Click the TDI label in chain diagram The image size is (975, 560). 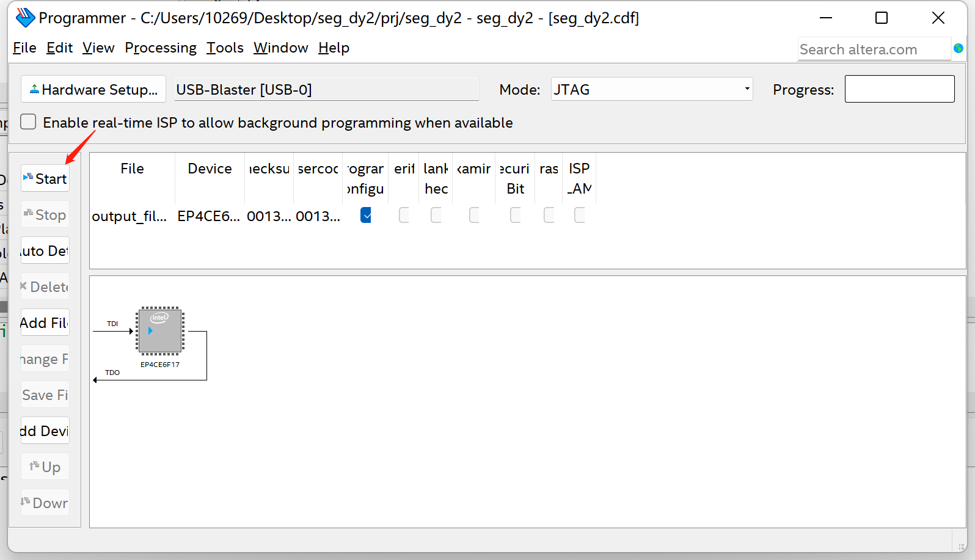tap(112, 324)
